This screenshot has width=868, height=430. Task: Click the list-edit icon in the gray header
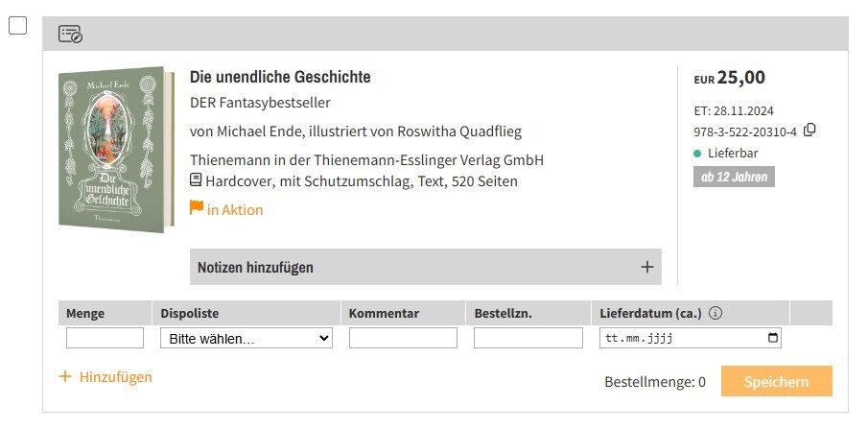(70, 34)
